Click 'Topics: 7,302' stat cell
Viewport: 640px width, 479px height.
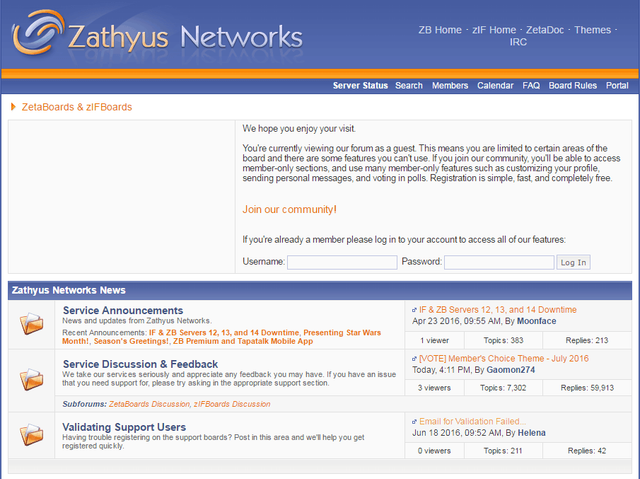coord(503,388)
